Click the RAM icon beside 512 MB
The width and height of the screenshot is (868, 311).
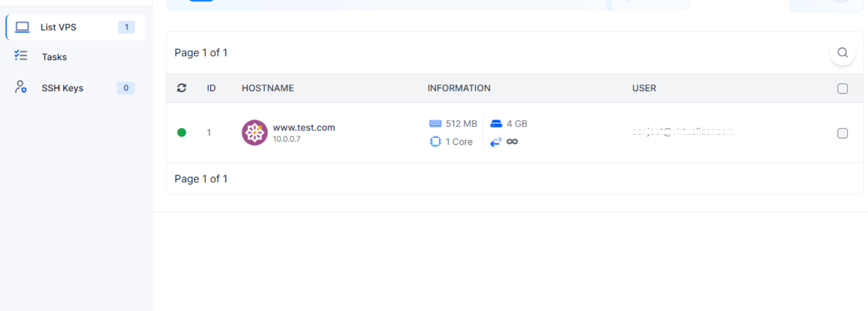point(435,123)
